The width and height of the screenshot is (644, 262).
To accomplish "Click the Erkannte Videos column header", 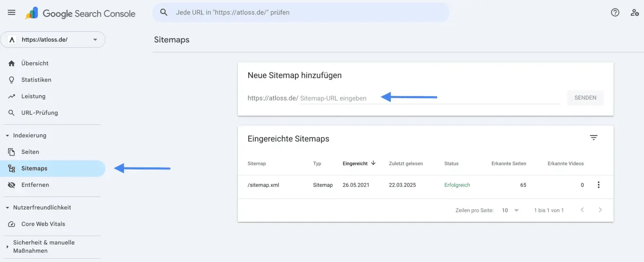I will click(x=566, y=163).
